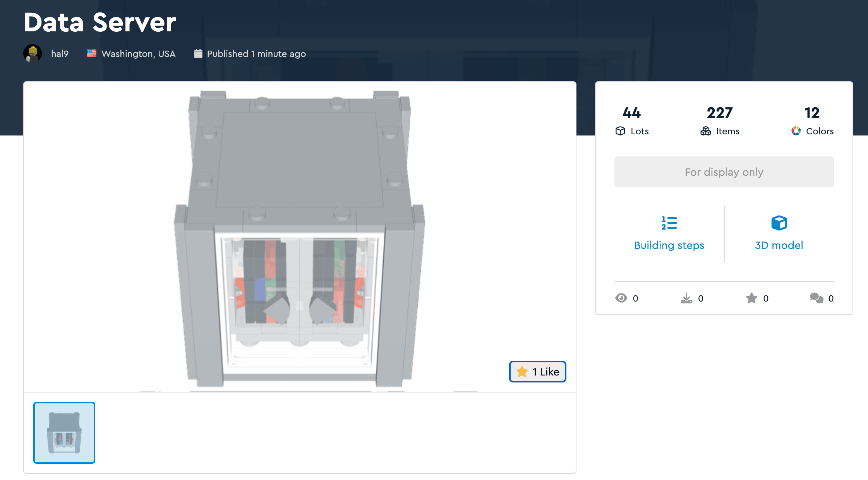Image resolution: width=868 pixels, height=480 pixels.
Task: Click the main Data Server model image
Action: [300, 237]
